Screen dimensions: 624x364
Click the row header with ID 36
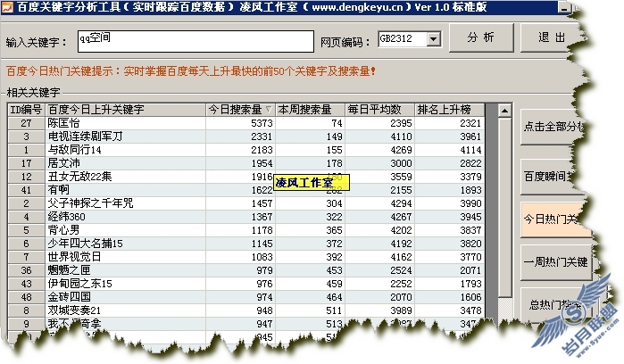(26, 270)
